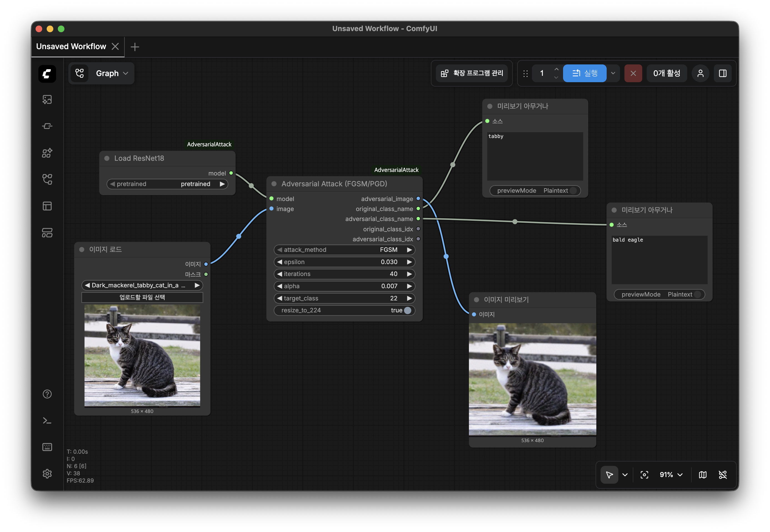Open the pretrained combo in Load ResNet18
770x532 pixels.
167,184
